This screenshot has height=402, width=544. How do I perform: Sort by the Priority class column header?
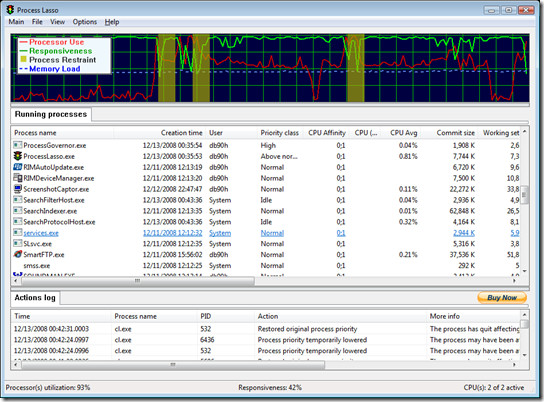[x=281, y=133]
